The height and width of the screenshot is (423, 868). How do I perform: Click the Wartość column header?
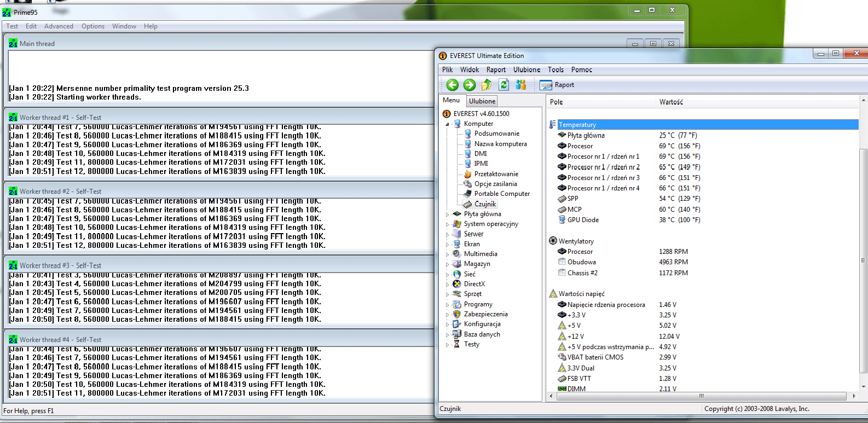pyautogui.click(x=757, y=102)
